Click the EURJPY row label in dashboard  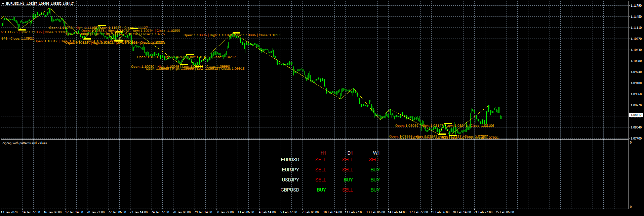point(290,170)
